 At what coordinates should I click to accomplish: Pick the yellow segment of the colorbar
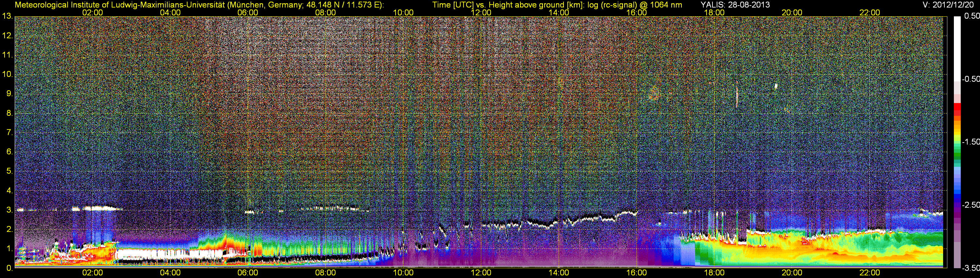coord(957,134)
